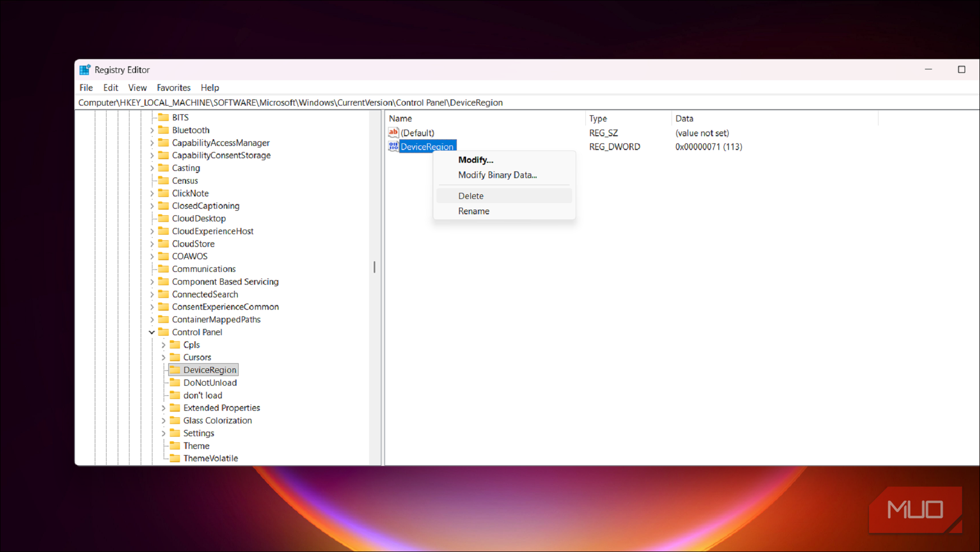Select the ConsentExperienceCommon key
The width and height of the screenshot is (980, 552).
225,307
